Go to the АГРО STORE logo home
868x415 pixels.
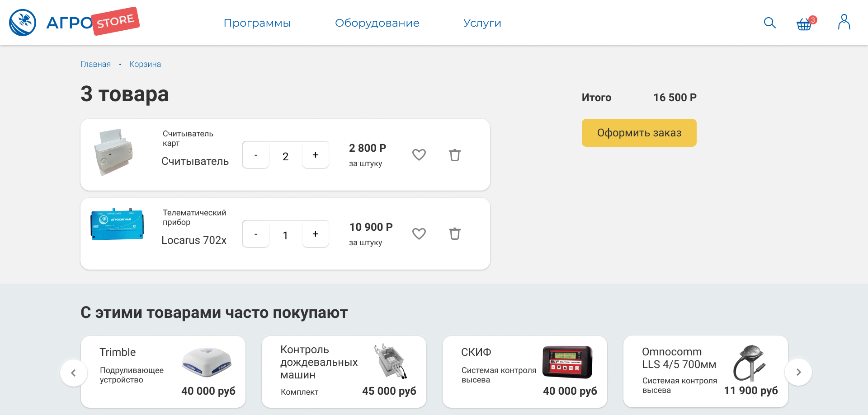(x=74, y=22)
